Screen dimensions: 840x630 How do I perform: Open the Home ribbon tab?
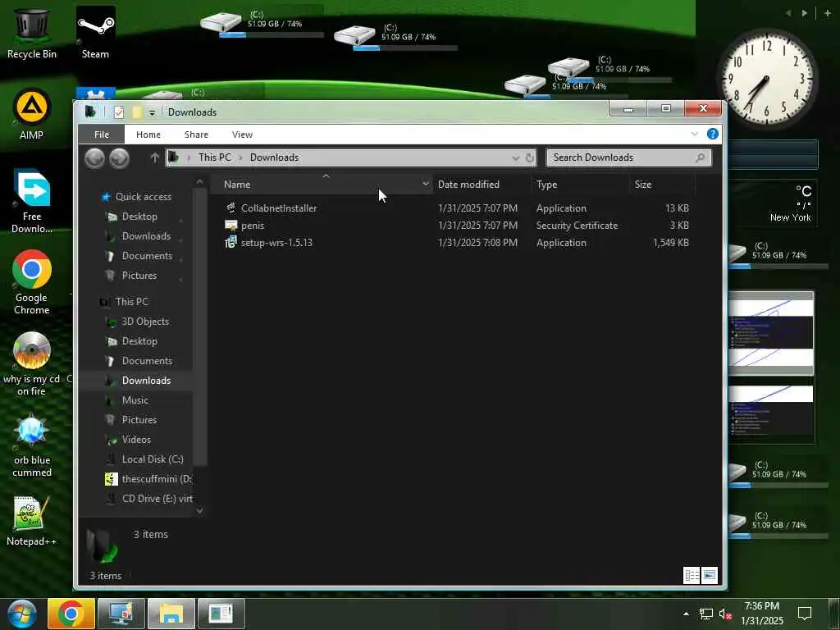(148, 135)
